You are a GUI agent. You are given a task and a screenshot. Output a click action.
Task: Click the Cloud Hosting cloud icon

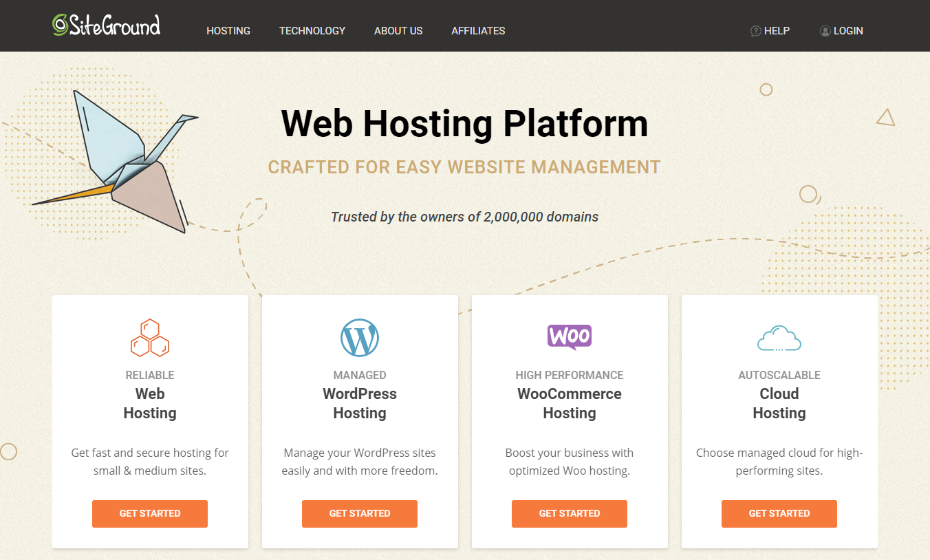779,339
